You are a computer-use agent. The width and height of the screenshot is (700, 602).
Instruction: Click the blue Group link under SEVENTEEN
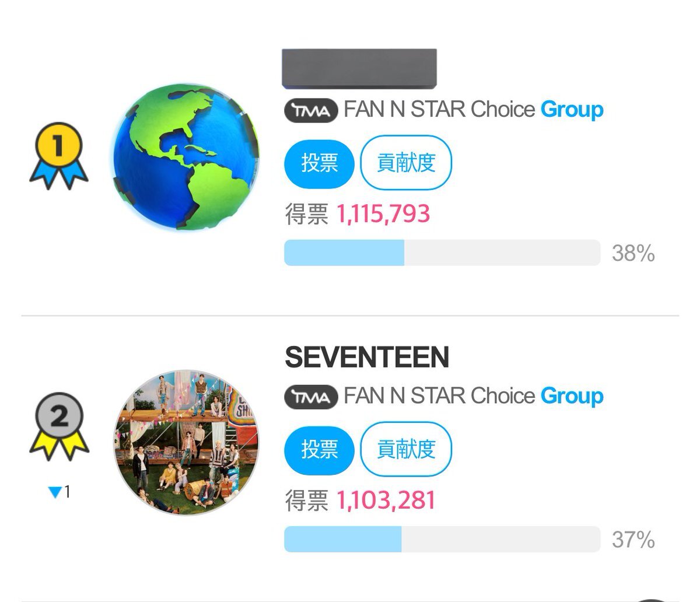(x=572, y=396)
